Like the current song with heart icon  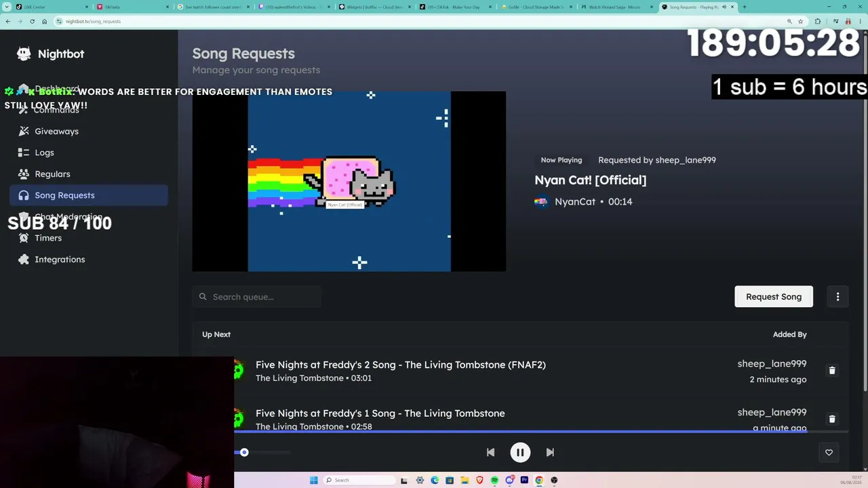829,453
